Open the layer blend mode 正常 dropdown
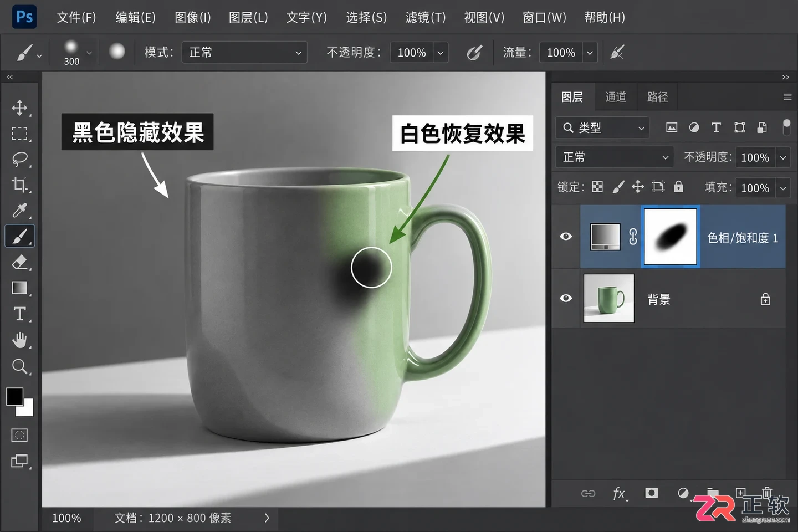 pyautogui.click(x=615, y=157)
